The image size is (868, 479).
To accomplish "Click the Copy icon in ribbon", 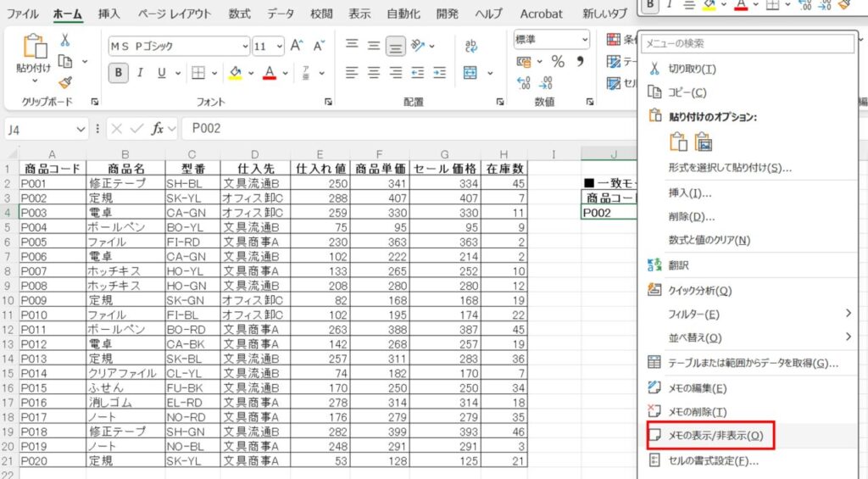I will [x=66, y=61].
